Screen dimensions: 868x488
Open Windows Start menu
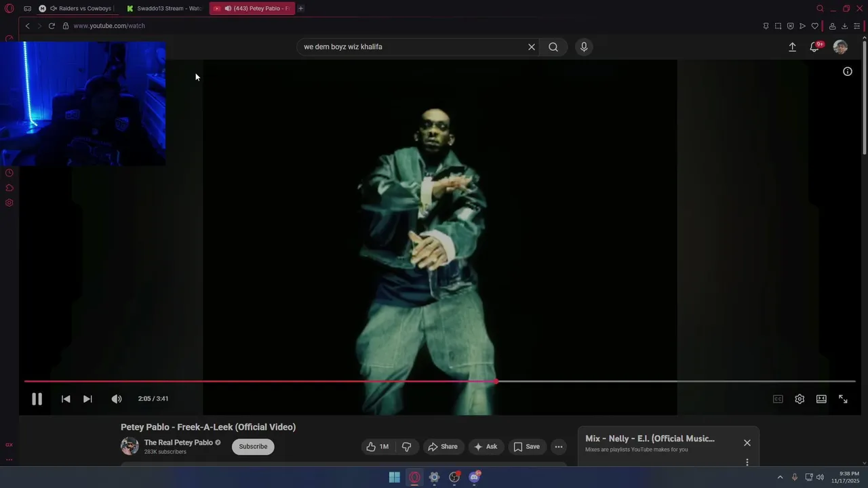(394, 477)
